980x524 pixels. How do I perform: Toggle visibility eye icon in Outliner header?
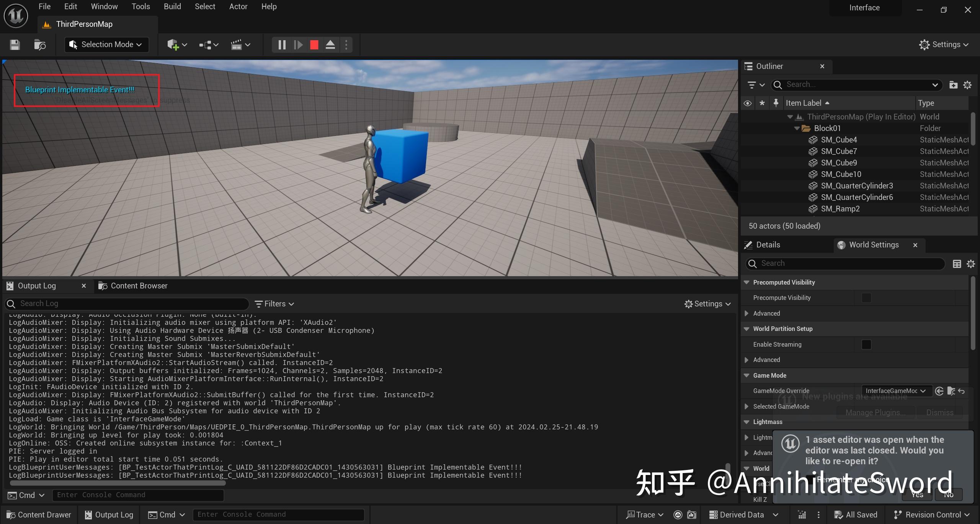(x=747, y=103)
